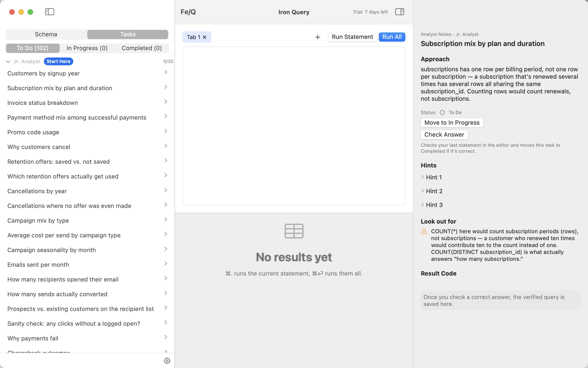
Task: Collapse the Jr. Analyst task group
Action: tap(8, 62)
